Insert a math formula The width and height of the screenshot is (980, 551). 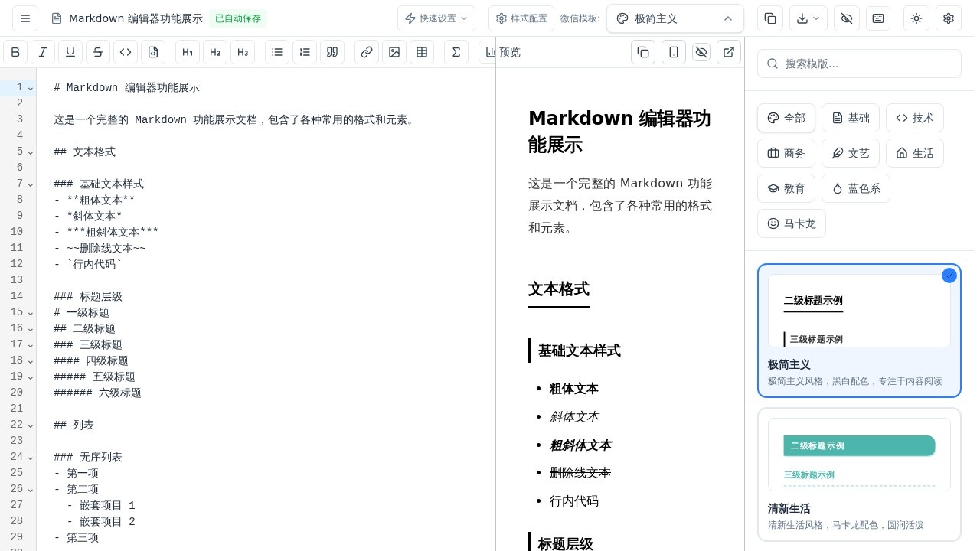pos(456,52)
